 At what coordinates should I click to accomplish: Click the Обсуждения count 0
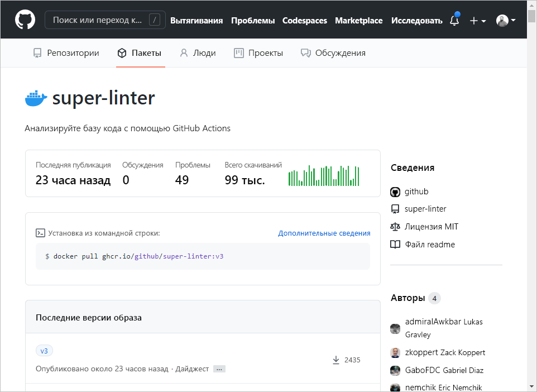coord(126,180)
